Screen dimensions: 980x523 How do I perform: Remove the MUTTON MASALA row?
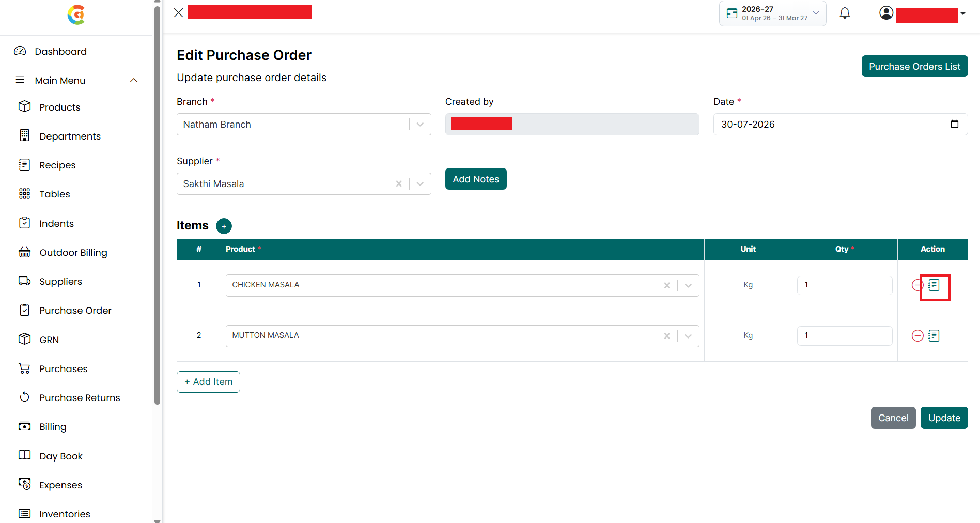tap(917, 335)
